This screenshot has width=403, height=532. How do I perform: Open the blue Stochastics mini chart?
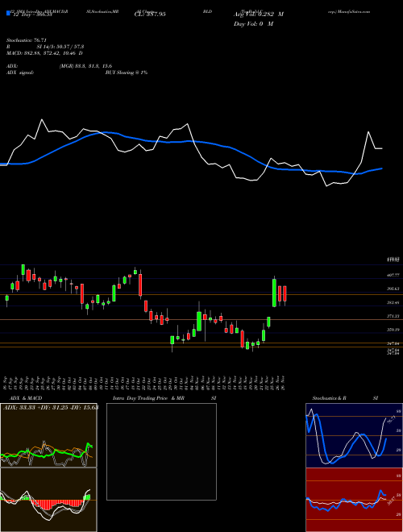click(354, 435)
